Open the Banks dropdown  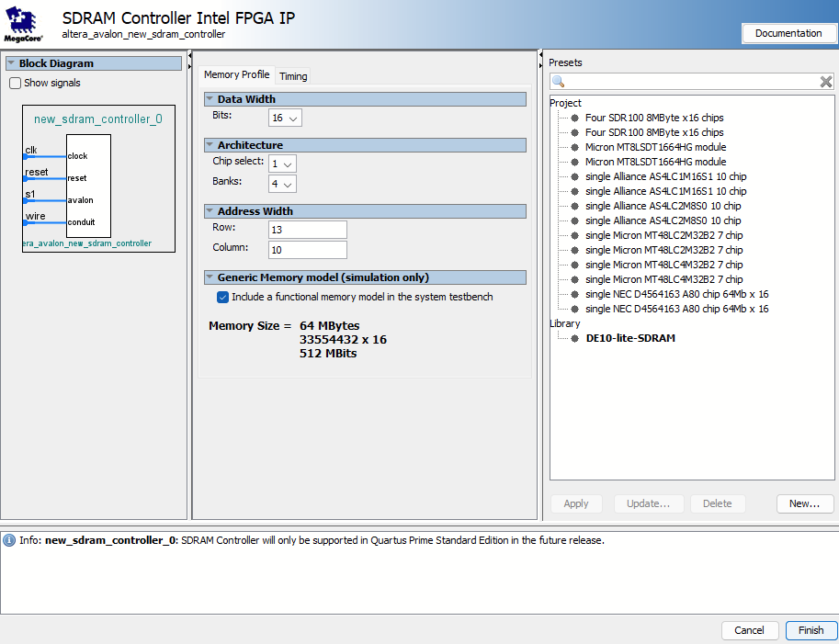pos(282,184)
